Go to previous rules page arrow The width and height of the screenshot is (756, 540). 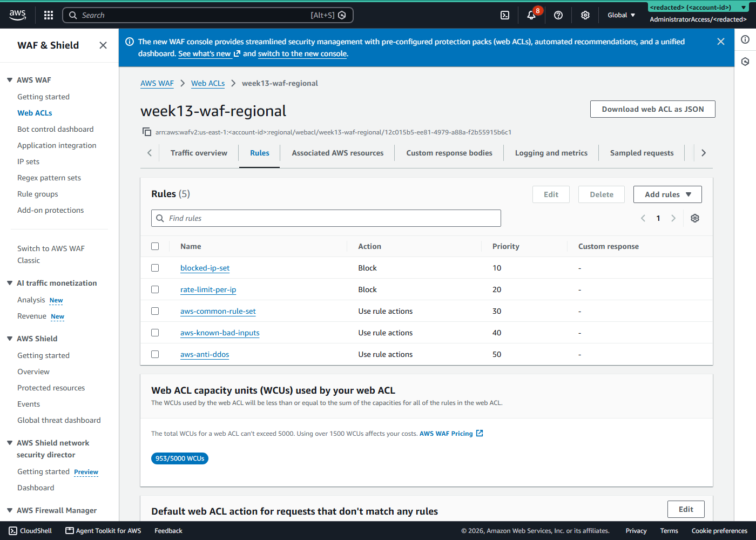click(x=643, y=218)
